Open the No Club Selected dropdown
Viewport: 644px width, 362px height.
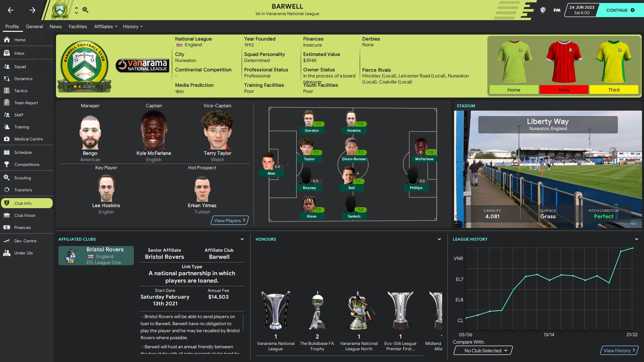pos(483,351)
